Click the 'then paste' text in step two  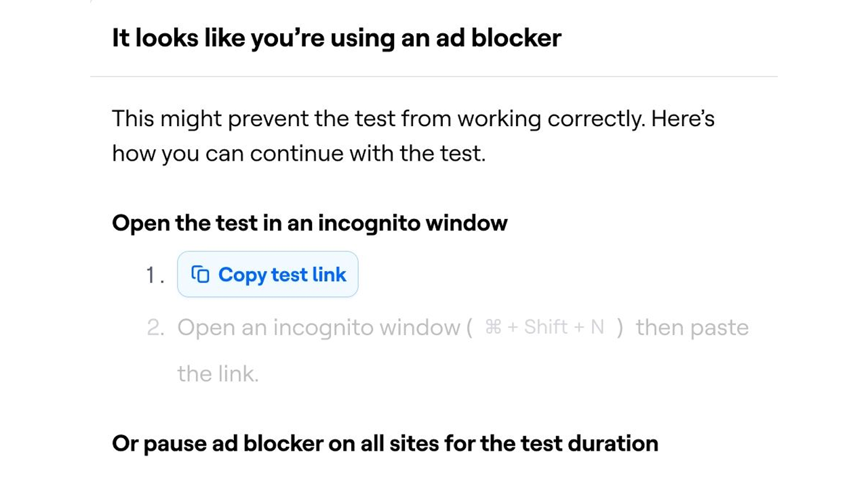[x=692, y=328]
